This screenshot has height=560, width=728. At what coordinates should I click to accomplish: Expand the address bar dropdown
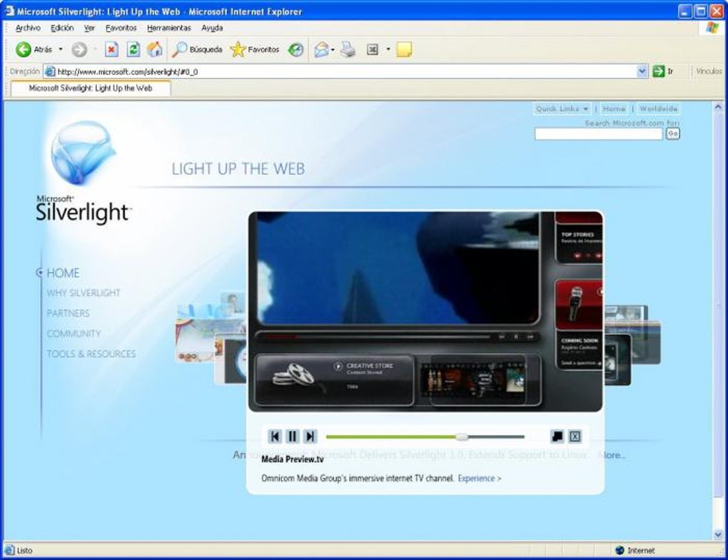[642, 71]
